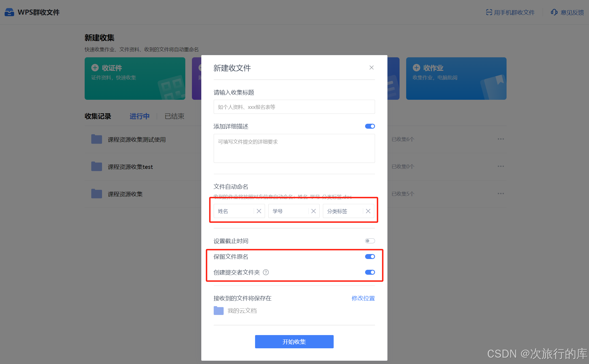The image size is (589, 364).
Task: Click the 开始收集 button
Action: (x=294, y=342)
